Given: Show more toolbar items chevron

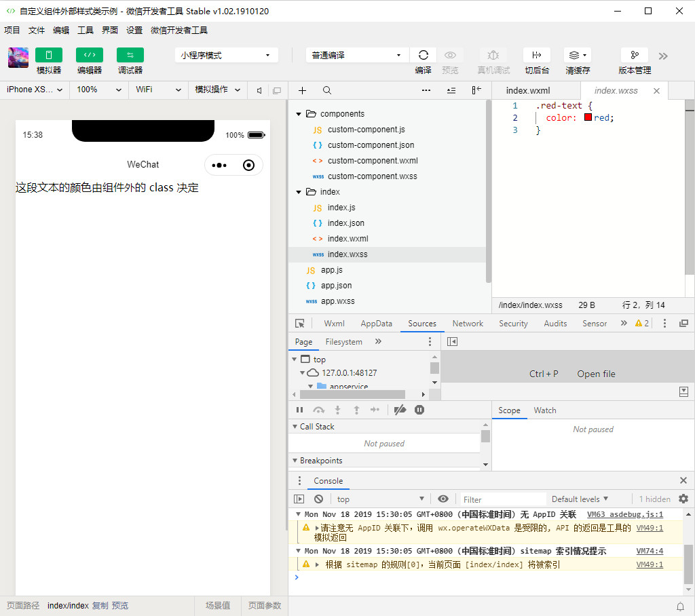Looking at the screenshot, I should tap(663, 56).
